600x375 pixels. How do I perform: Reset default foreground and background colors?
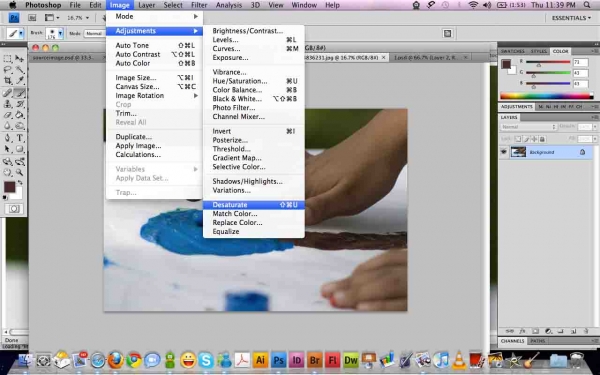click(5, 198)
